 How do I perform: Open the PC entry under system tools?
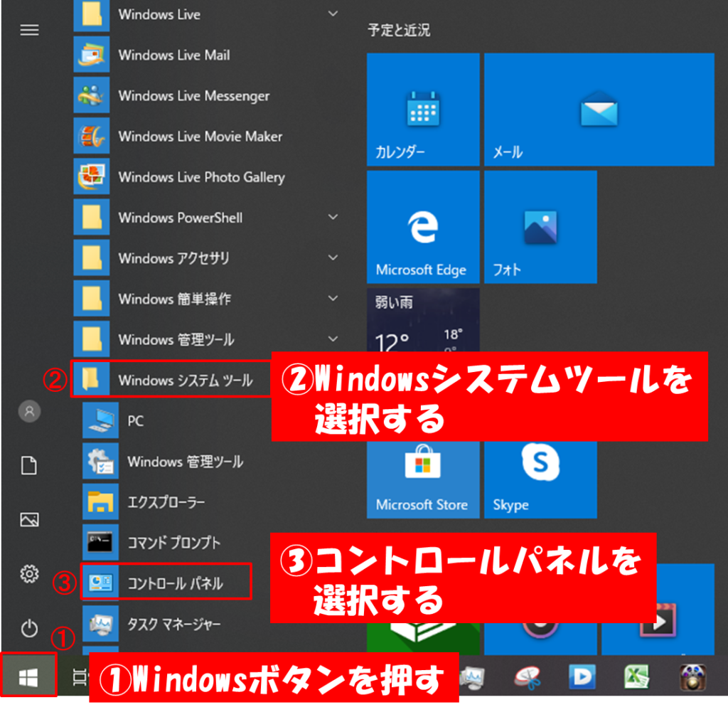coord(176,420)
